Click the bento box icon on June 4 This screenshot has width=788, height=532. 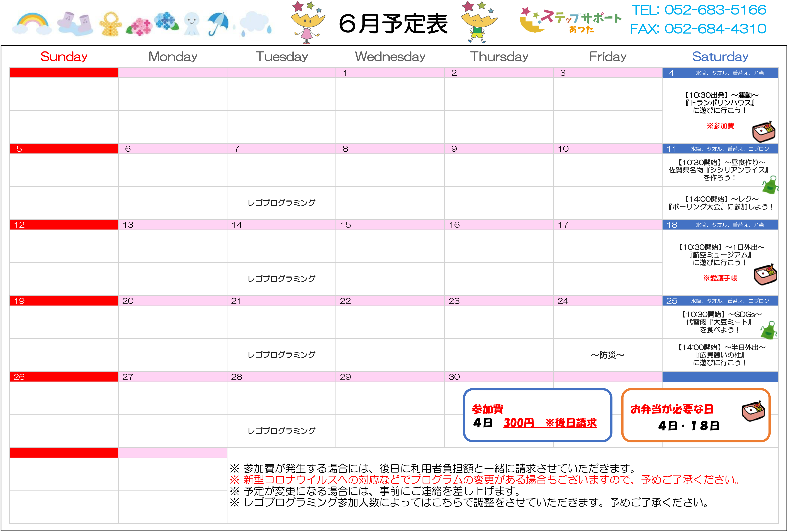pyautogui.click(x=764, y=131)
